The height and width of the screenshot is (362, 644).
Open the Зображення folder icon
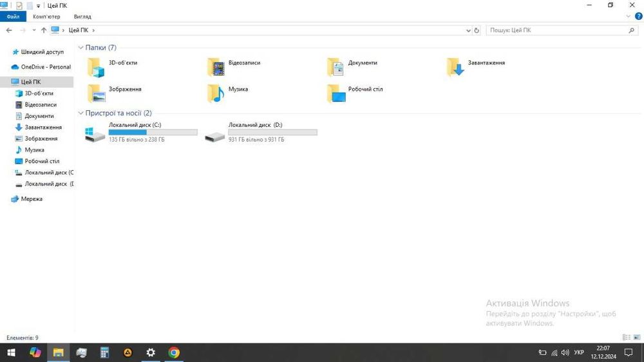[x=96, y=93]
